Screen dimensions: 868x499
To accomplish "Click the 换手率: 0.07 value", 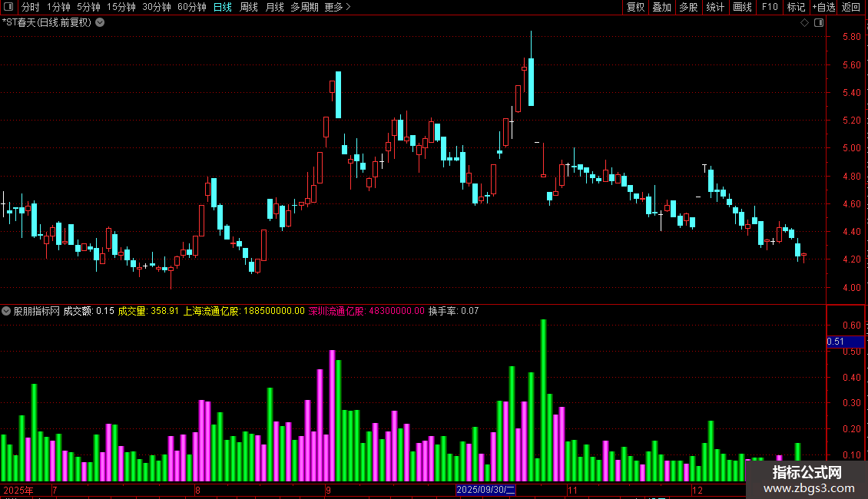I will pos(453,311).
